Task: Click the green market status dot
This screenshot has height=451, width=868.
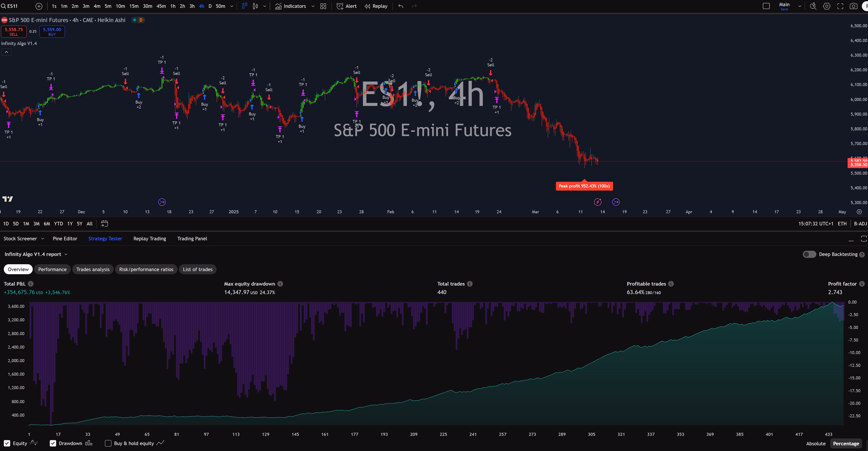Action: (134, 20)
